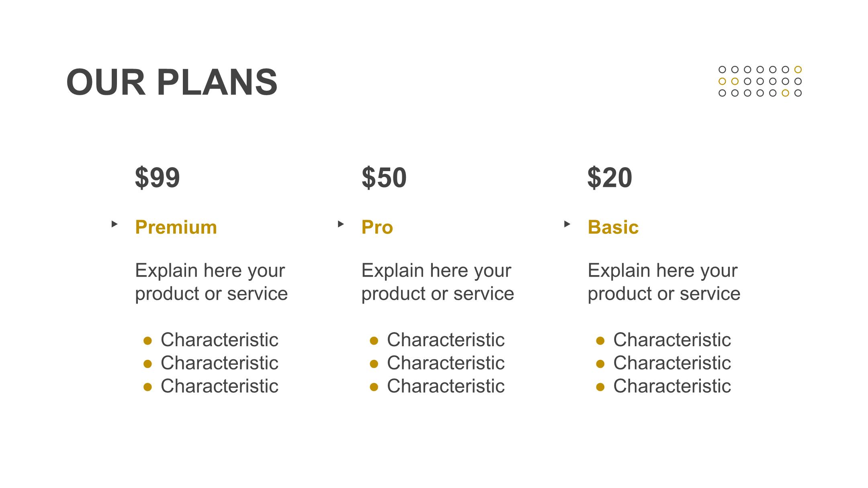
Task: Click the Premium plan heading
Action: 176,227
